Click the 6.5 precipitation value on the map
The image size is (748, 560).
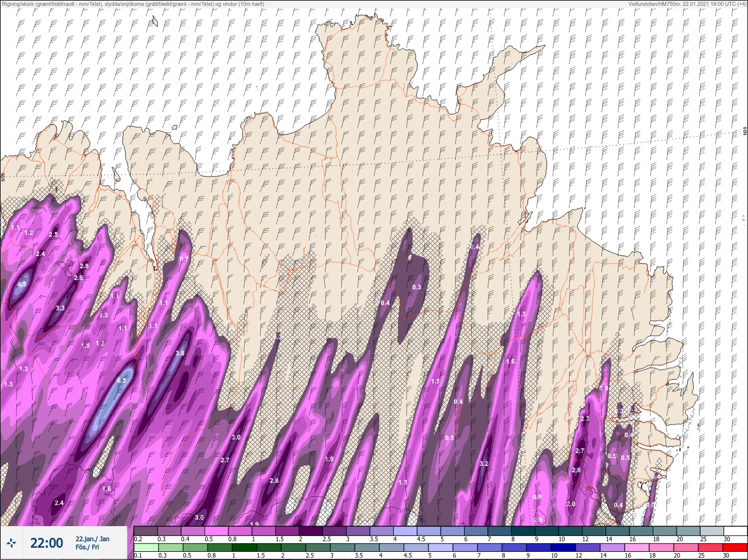tap(122, 381)
